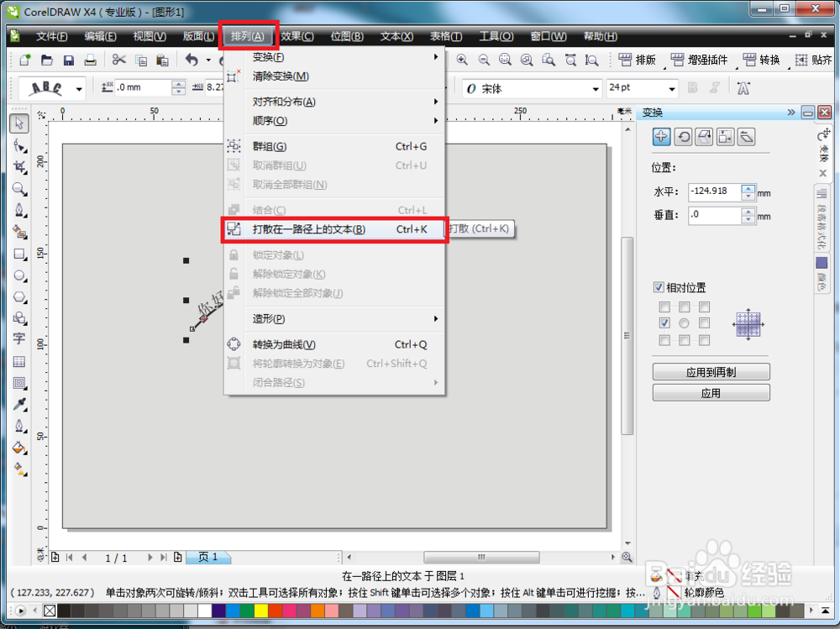Switch to Position mode in Transform docker
Image resolution: width=840 pixels, height=629 pixels.
click(x=662, y=137)
